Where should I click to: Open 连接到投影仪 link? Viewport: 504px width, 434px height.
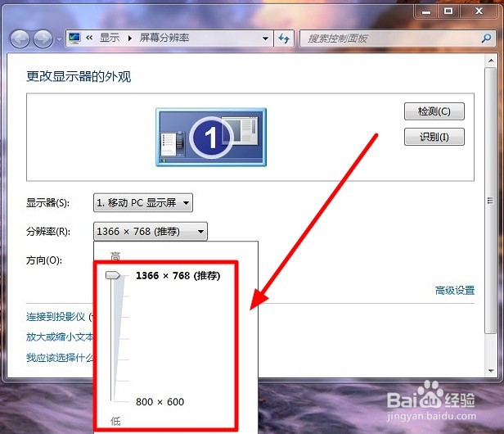(56, 317)
